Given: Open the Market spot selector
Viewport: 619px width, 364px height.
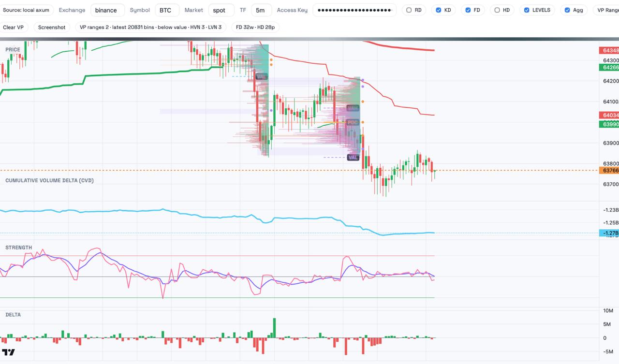Looking at the screenshot, I should click(x=221, y=10).
